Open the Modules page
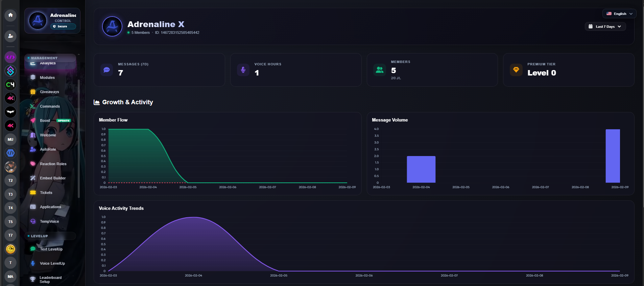The width and height of the screenshot is (644, 286). [x=47, y=78]
